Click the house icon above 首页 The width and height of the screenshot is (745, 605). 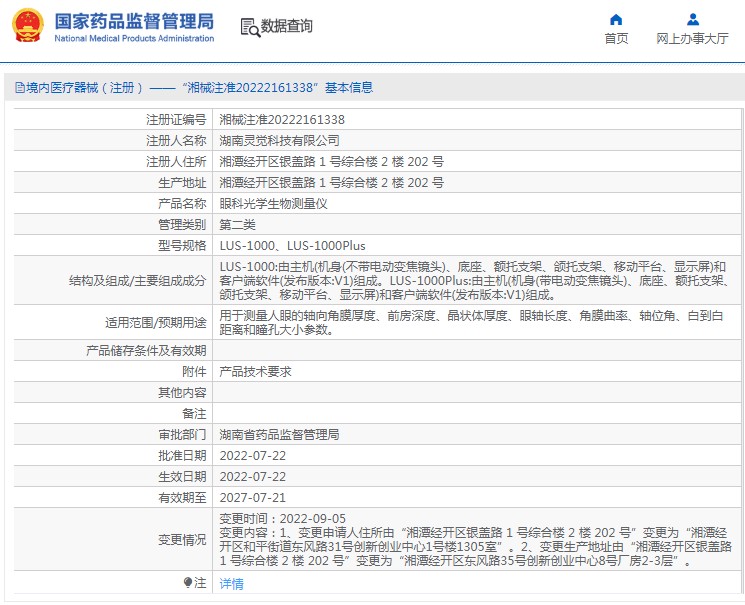pos(616,20)
